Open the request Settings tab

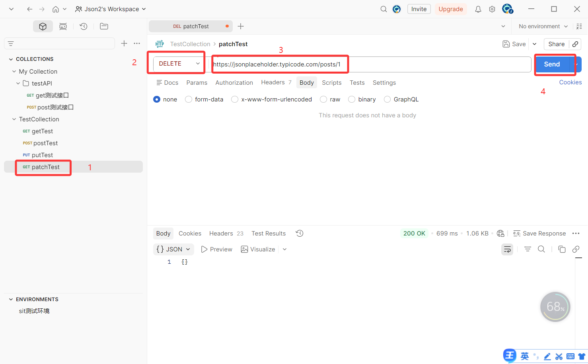[x=384, y=83]
